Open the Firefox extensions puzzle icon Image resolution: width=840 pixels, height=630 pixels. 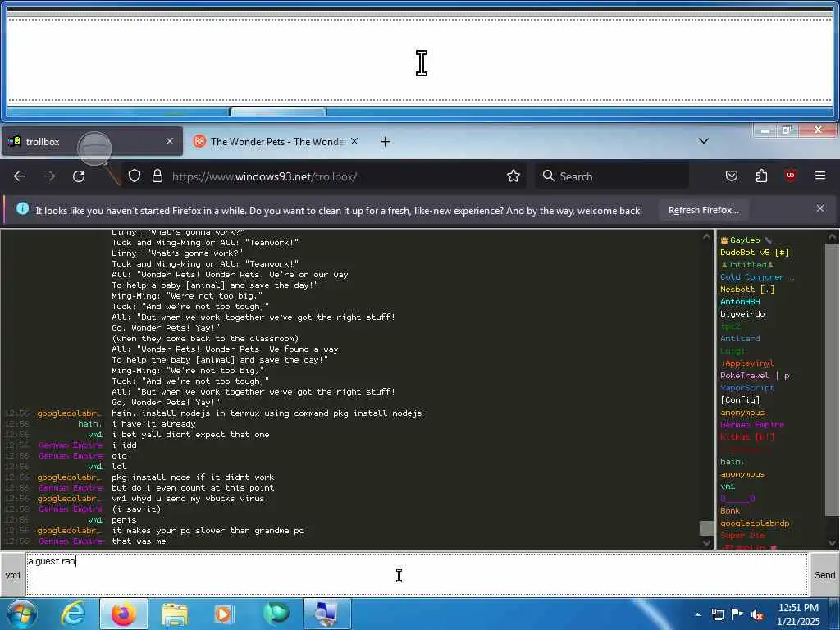tap(761, 176)
